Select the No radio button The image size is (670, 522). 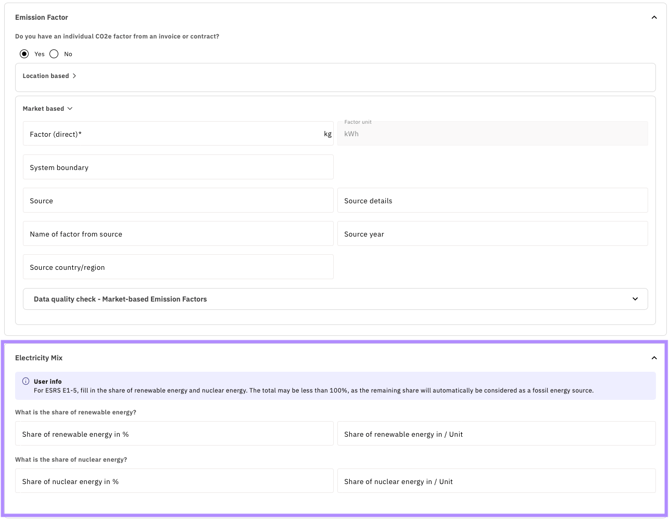(54, 54)
